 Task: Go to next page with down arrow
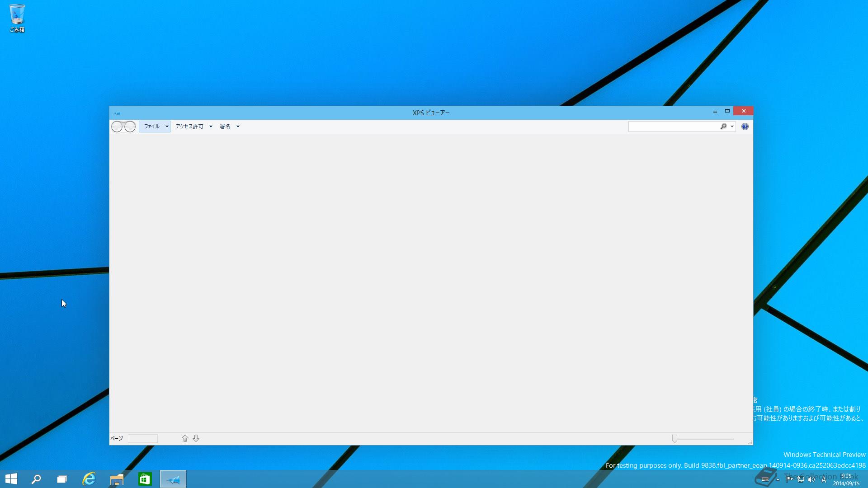click(x=196, y=438)
